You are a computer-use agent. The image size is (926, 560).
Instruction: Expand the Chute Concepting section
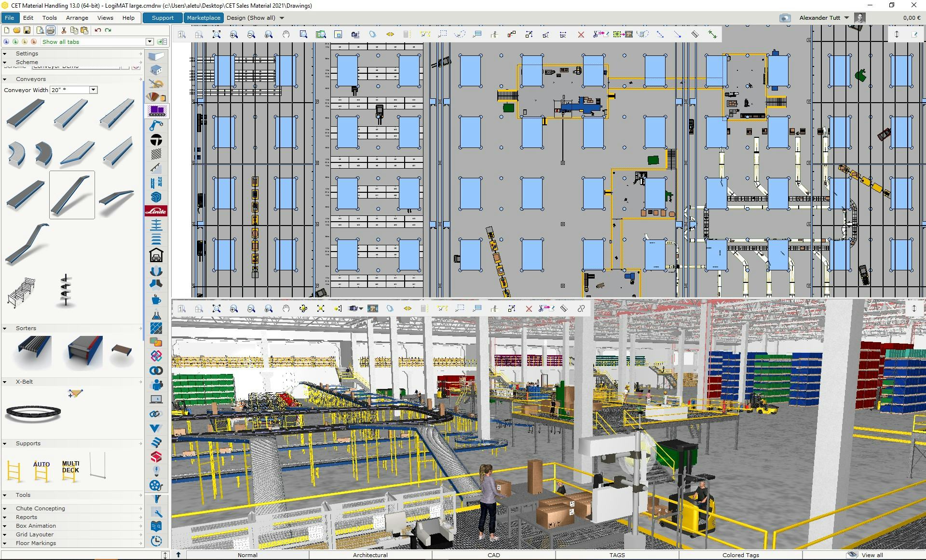click(x=41, y=508)
